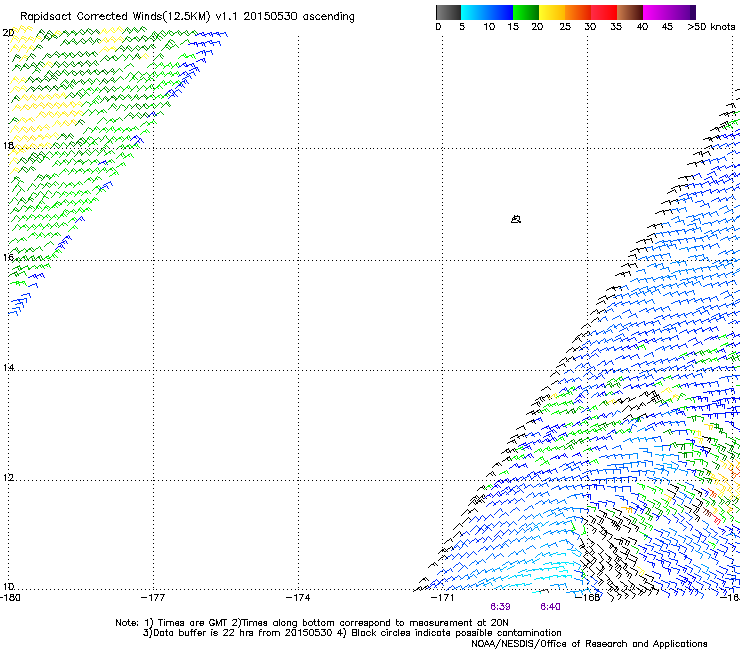Click the 'Data buffer is 22 hrs' note line

click(x=352, y=633)
